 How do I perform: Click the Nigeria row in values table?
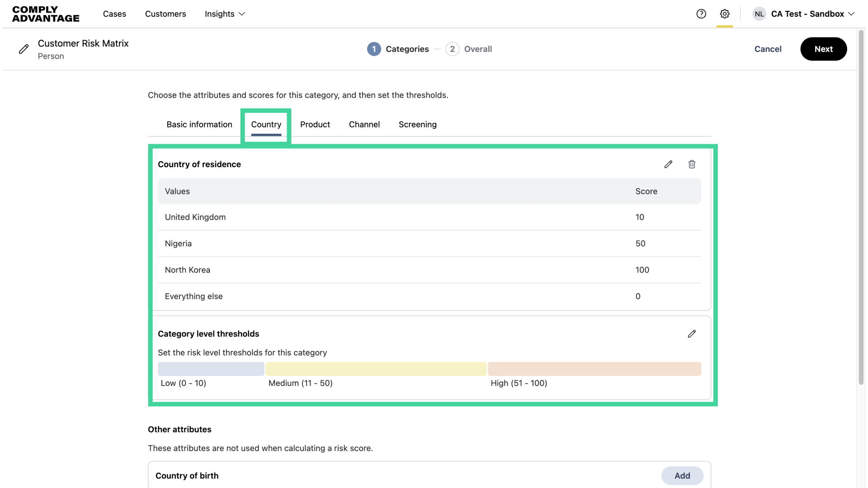pos(429,244)
